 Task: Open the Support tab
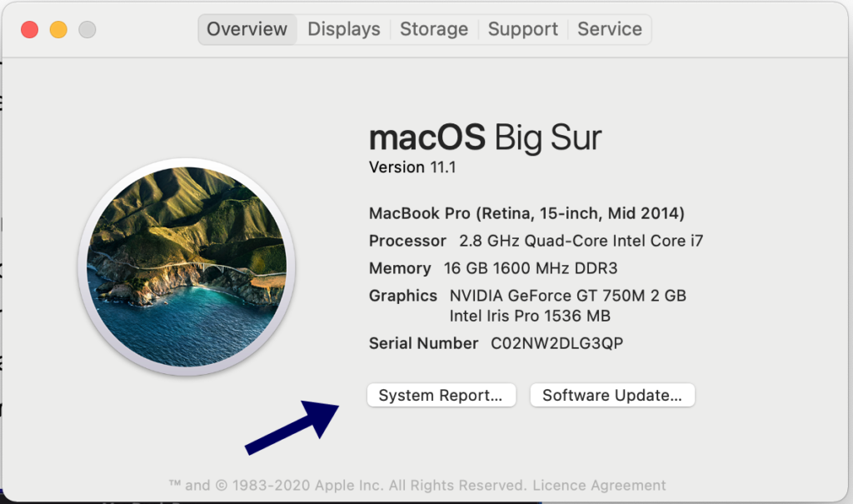pyautogui.click(x=522, y=28)
